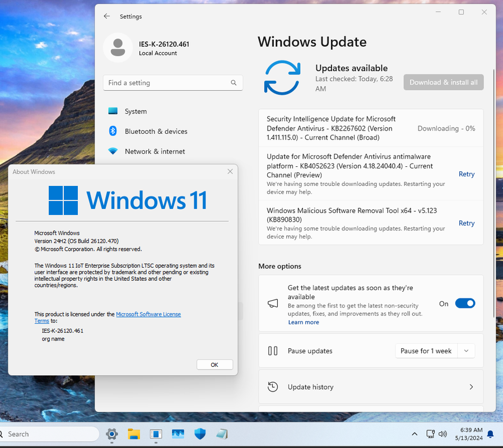Click the IES-K-26120.461 account name
This screenshot has width=503, height=448.
point(164,44)
